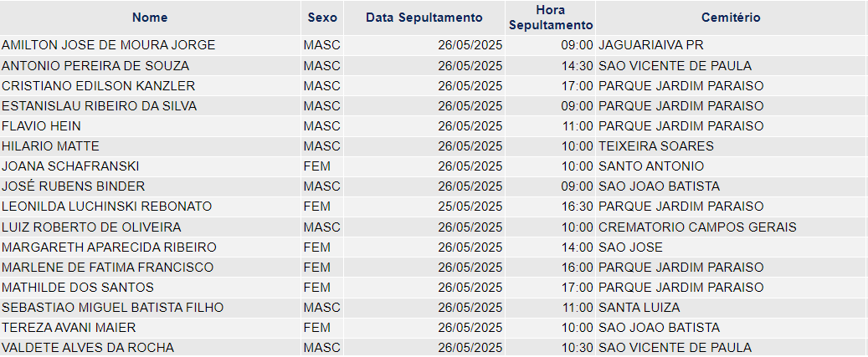This screenshot has width=868, height=357.
Task: Click the FLAVIO HEIN name cell
Action: (150, 126)
